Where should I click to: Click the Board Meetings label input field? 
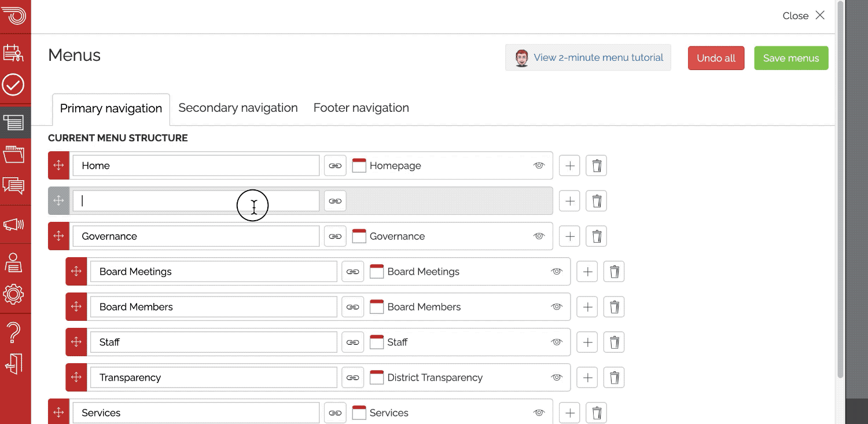[x=214, y=272]
